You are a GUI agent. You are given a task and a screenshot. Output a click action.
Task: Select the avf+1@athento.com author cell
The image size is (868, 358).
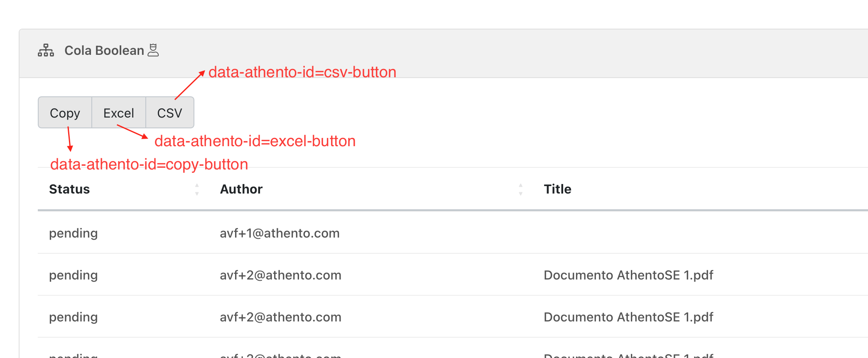click(280, 233)
